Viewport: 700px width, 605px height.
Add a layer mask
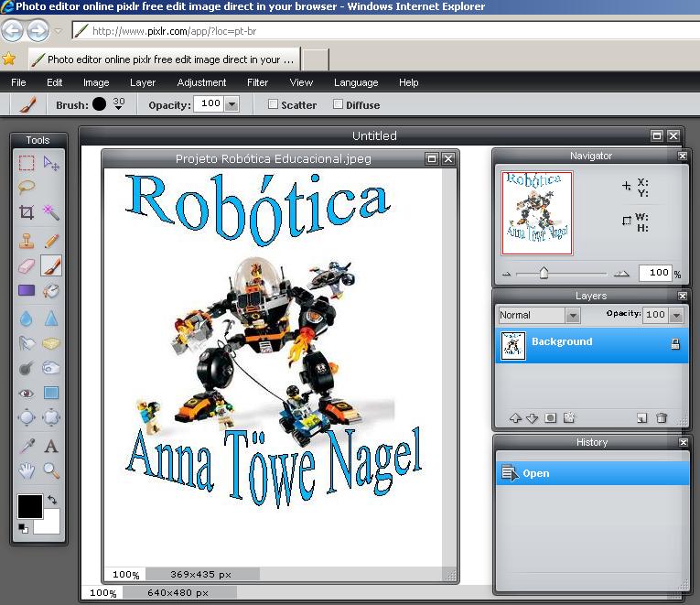pos(551,418)
